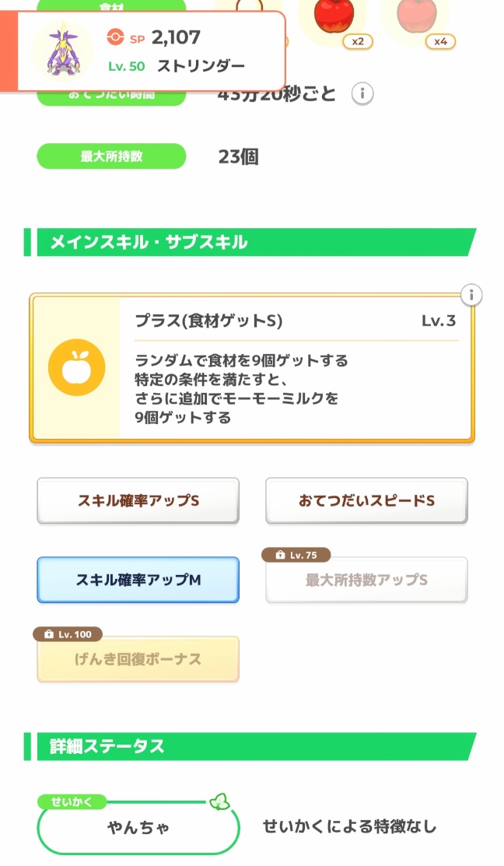Tap the ストリンダー Pokémon portrait

click(62, 50)
